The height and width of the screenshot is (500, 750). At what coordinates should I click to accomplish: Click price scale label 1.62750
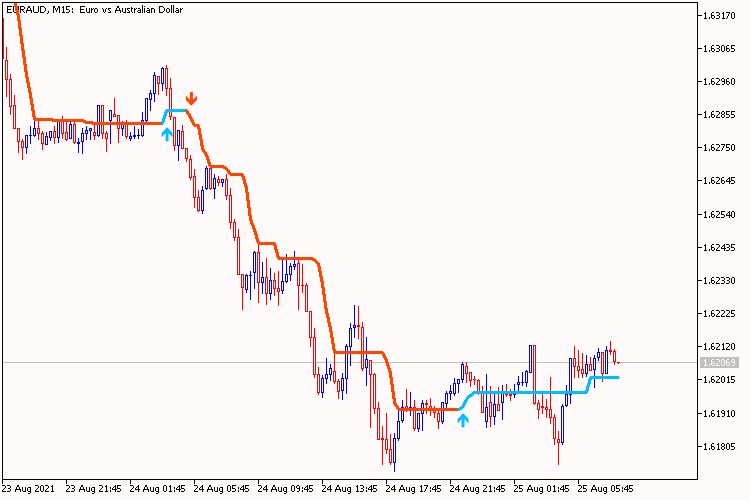(x=719, y=148)
